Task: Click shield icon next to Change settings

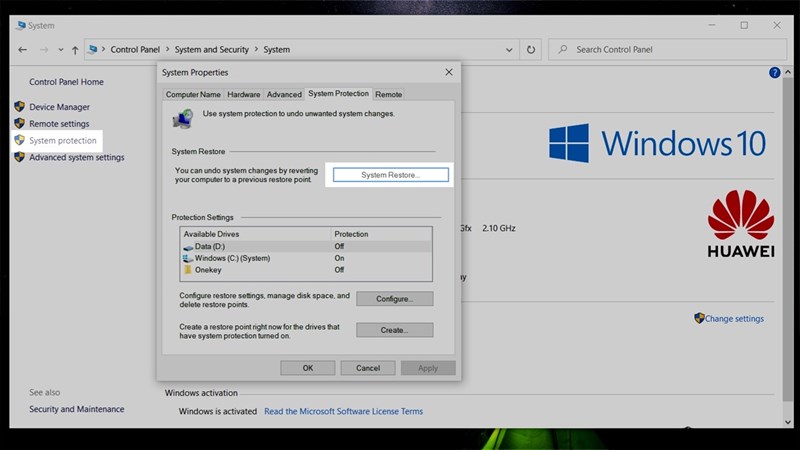Action: pos(699,318)
